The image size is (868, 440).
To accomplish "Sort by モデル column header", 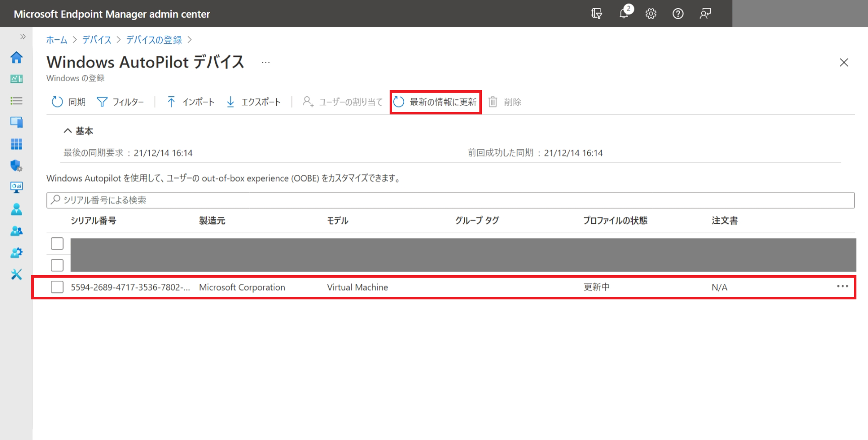I will [338, 221].
